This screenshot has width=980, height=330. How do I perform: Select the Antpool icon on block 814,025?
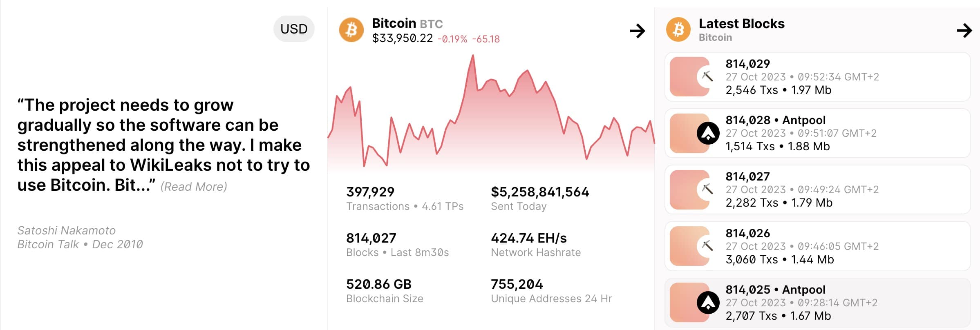pos(709,303)
